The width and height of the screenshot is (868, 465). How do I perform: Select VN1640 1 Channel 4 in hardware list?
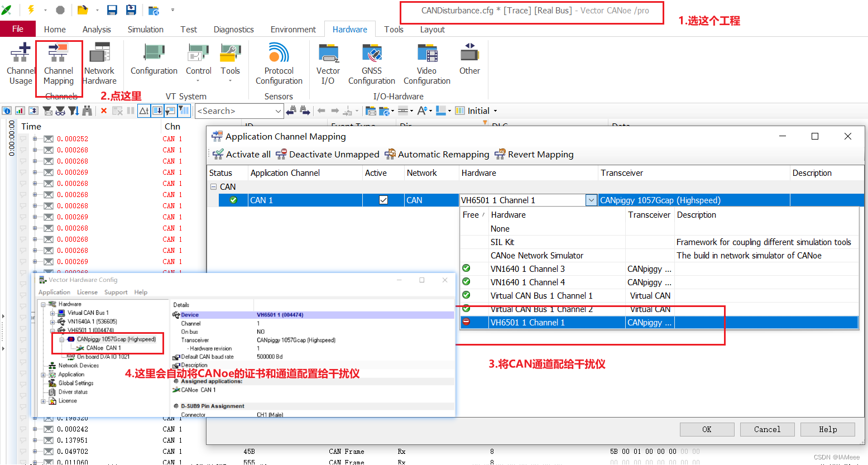click(659, 282)
